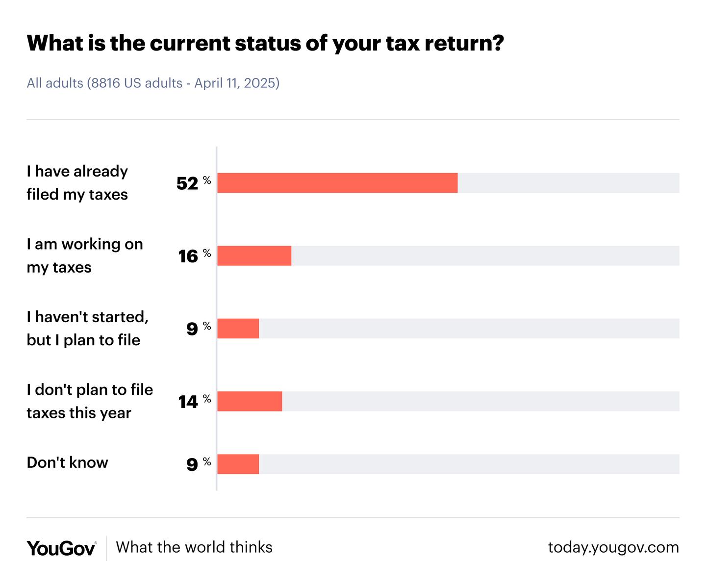Click the YouGov logo
Screen dimensions: 706x588
(x=61, y=548)
